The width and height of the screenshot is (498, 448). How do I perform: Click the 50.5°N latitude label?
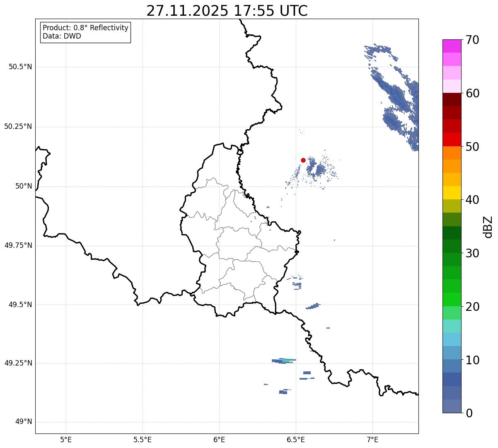pos(20,67)
